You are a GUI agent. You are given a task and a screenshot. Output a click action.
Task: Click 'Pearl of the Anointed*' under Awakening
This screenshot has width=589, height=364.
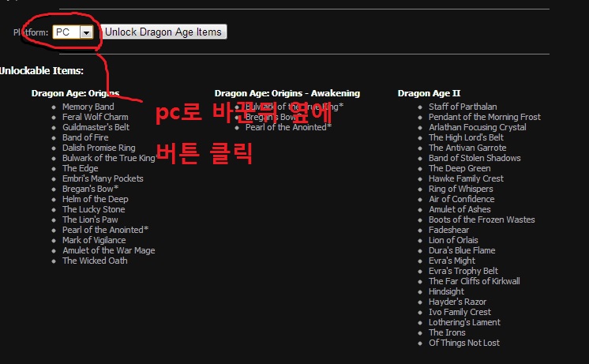[288, 127]
